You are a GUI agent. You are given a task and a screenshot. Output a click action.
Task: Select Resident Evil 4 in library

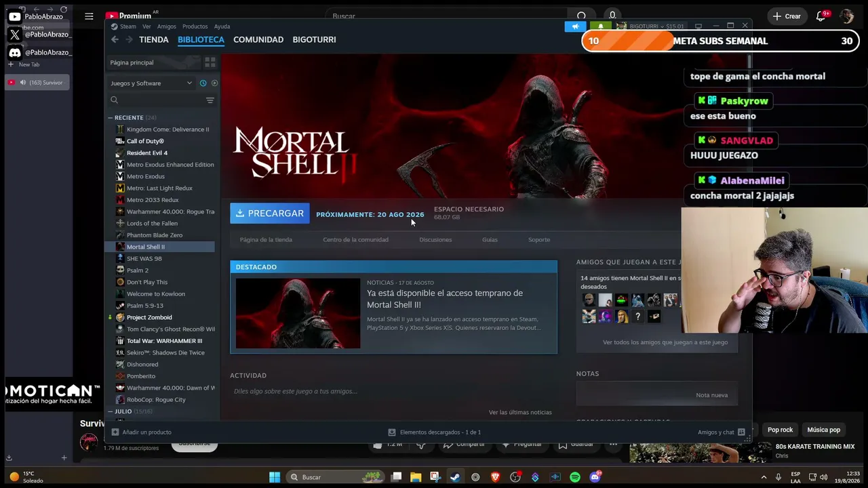coord(147,153)
